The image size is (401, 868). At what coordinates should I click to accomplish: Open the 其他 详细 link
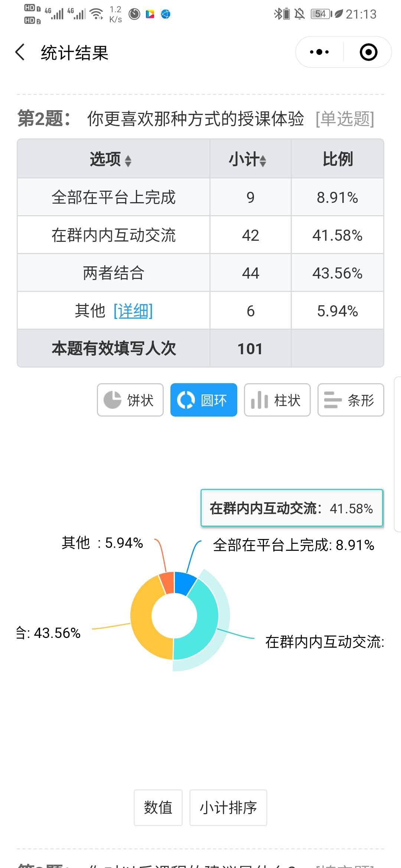pos(133,311)
